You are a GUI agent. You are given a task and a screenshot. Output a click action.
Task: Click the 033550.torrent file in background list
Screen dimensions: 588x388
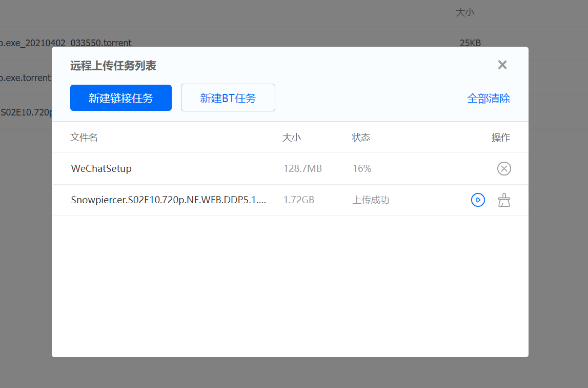click(x=66, y=43)
